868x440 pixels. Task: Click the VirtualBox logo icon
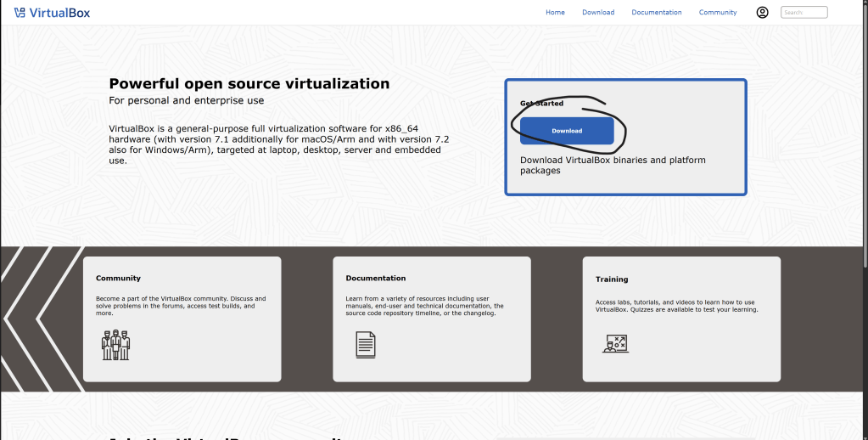[x=20, y=13]
